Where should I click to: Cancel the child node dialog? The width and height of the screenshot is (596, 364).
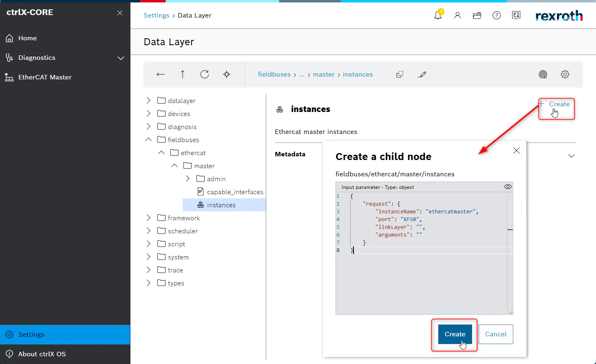[496, 334]
